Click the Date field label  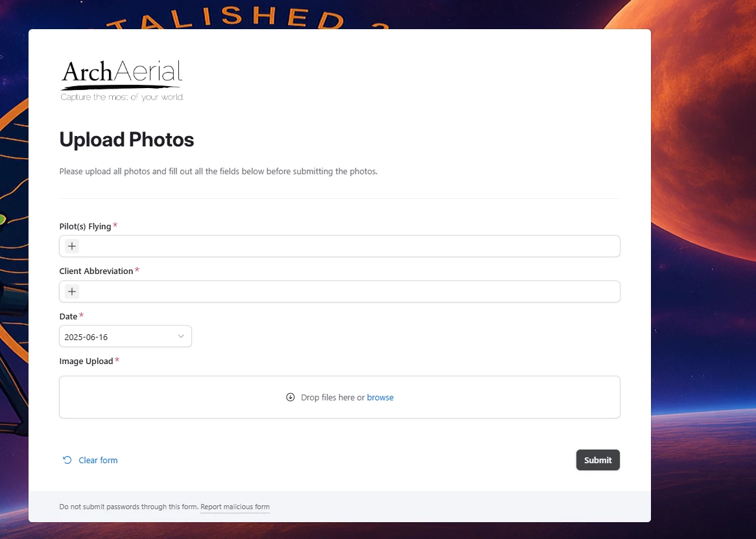(68, 316)
